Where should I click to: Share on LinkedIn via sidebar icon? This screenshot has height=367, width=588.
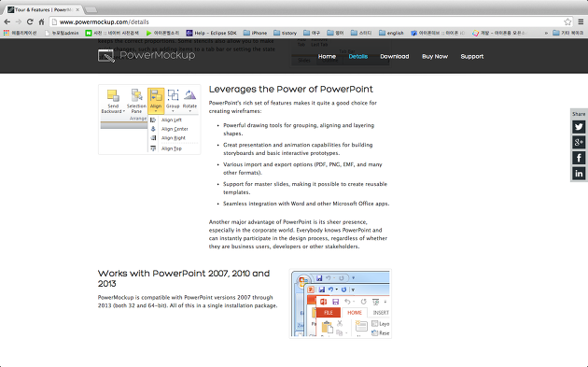(x=579, y=174)
